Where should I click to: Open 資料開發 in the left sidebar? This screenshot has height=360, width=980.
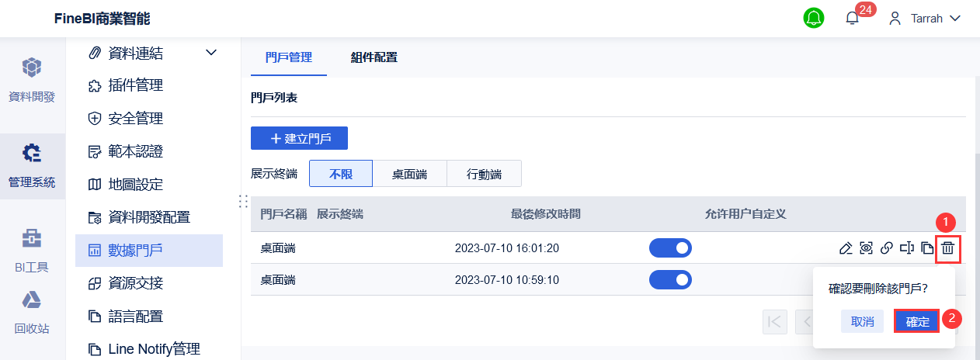point(32,80)
